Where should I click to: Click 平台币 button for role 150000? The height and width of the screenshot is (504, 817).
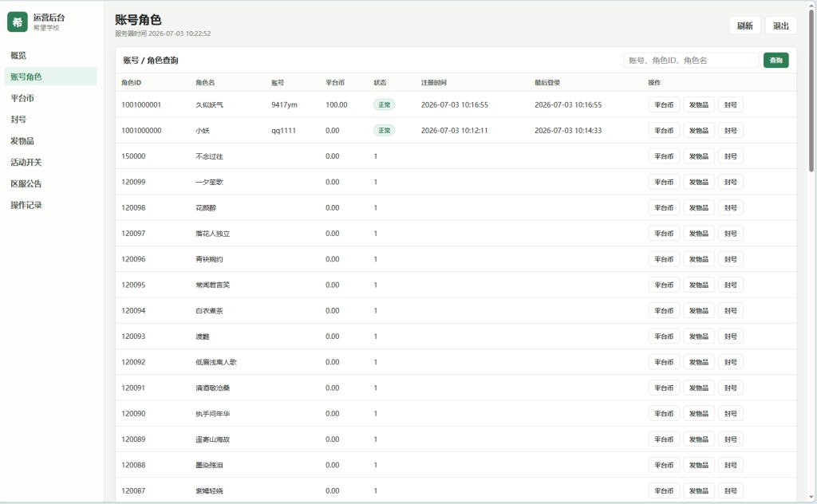coord(664,156)
